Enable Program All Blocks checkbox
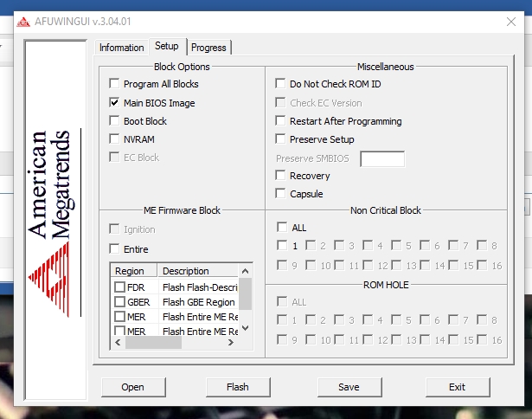Viewport: 532px width, 419px height. 114,83
